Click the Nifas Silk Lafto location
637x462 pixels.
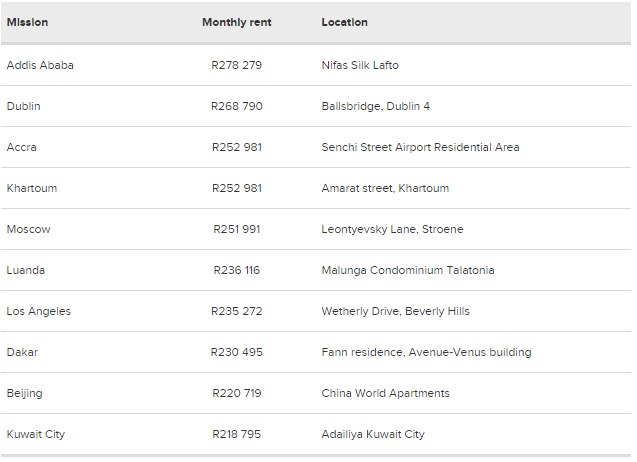click(x=360, y=65)
